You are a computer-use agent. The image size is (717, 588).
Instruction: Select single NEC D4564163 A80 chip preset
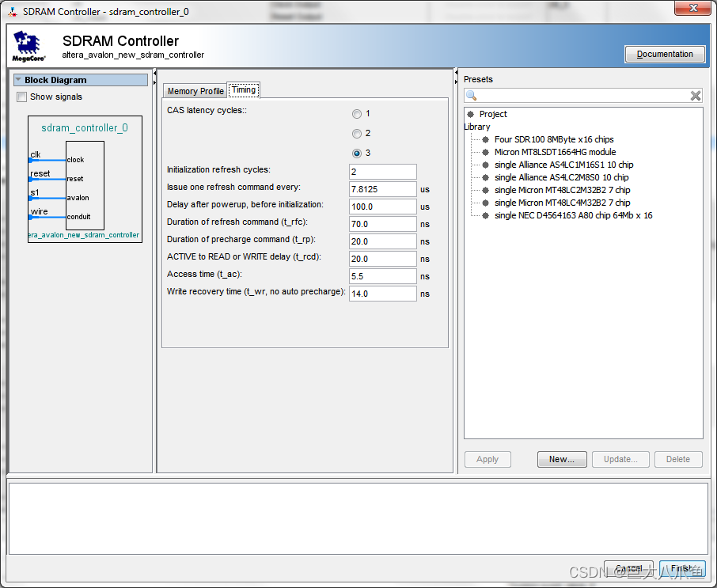tap(574, 215)
